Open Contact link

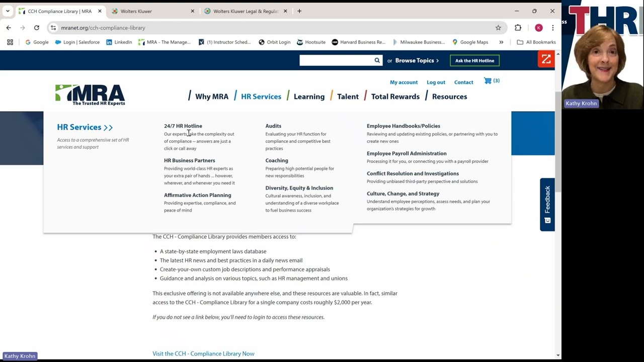[463, 82]
